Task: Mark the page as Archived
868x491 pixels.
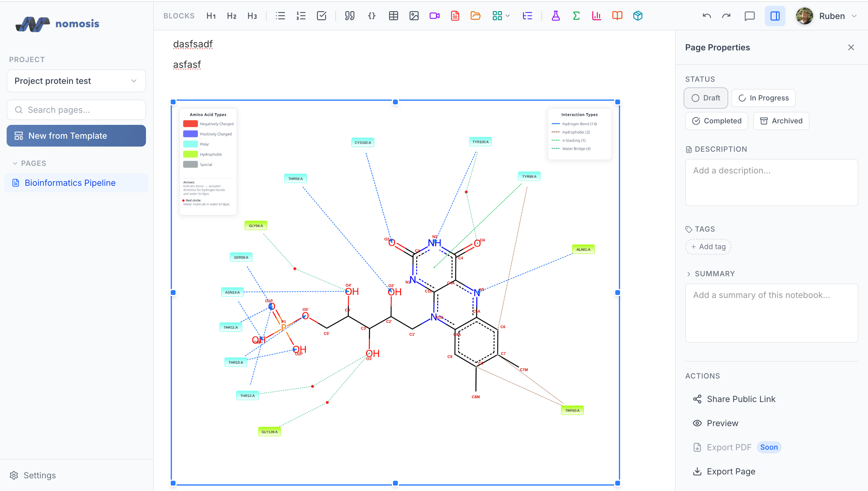Action: coord(781,121)
